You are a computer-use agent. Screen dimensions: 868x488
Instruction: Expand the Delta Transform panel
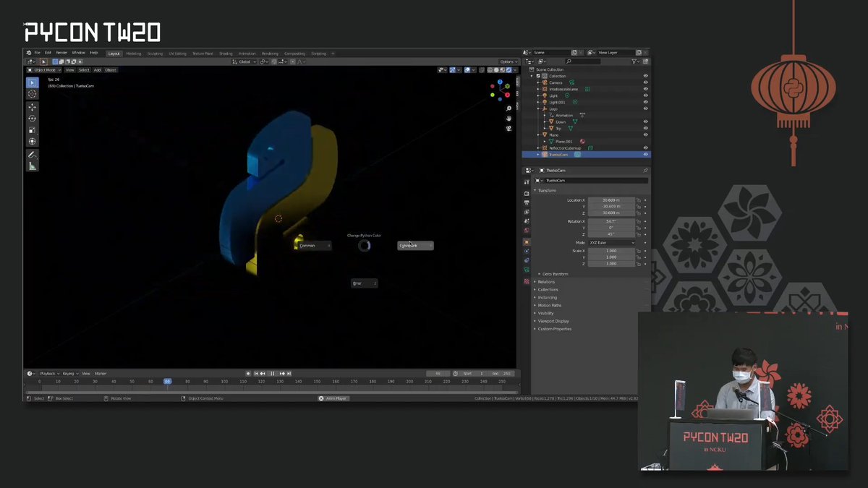[x=553, y=274]
